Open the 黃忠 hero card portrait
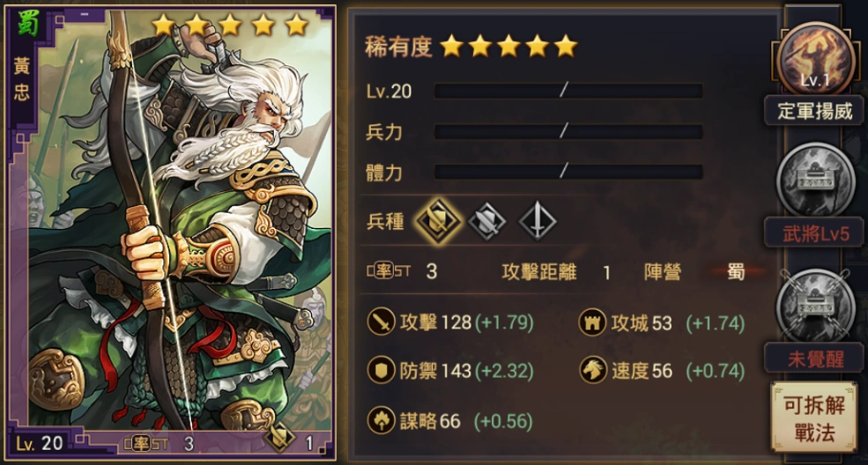 pos(169,232)
